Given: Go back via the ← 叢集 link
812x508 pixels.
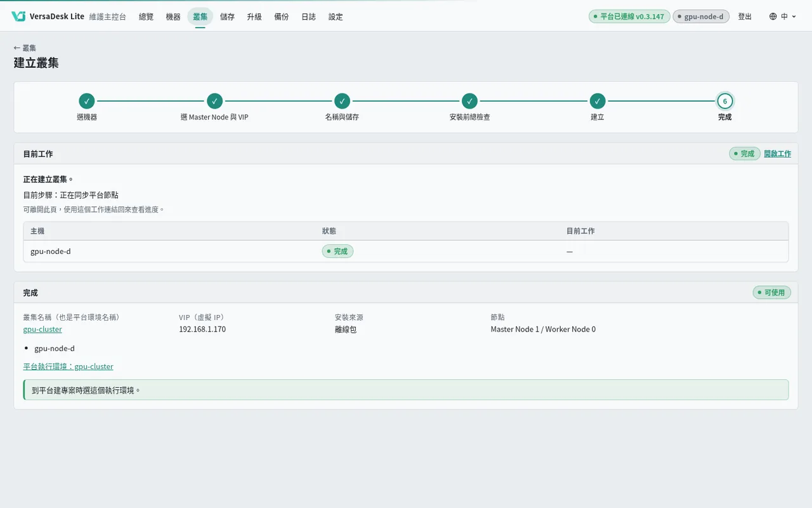Looking at the screenshot, I should pos(25,48).
